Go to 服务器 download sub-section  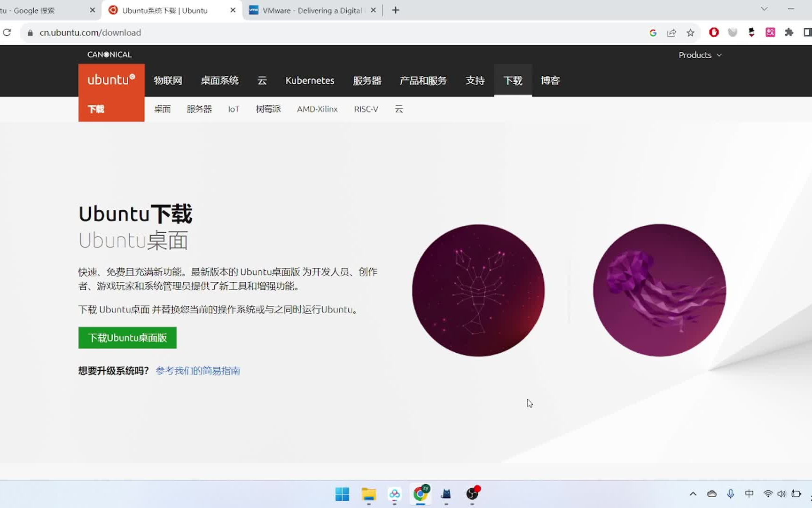(199, 109)
